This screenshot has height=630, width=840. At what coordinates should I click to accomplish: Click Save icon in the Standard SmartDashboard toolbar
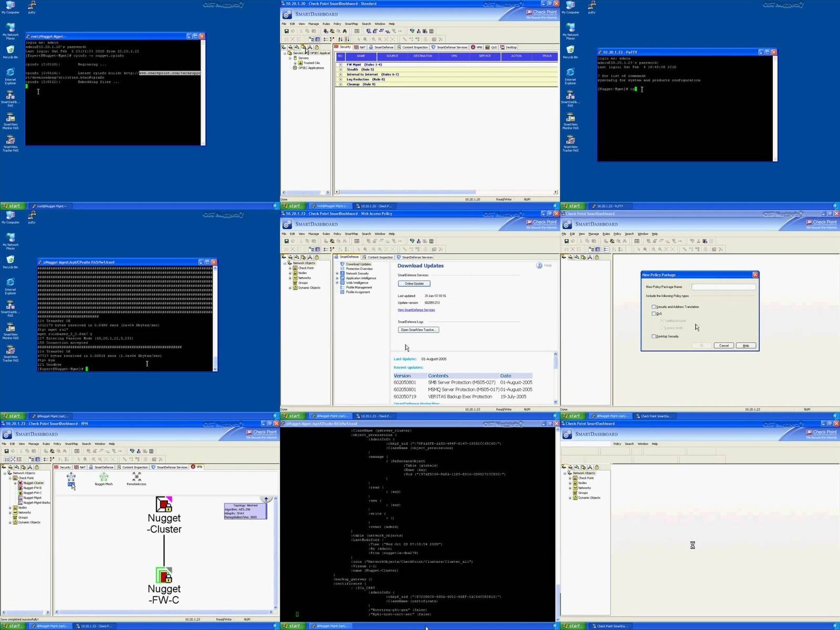[286, 31]
